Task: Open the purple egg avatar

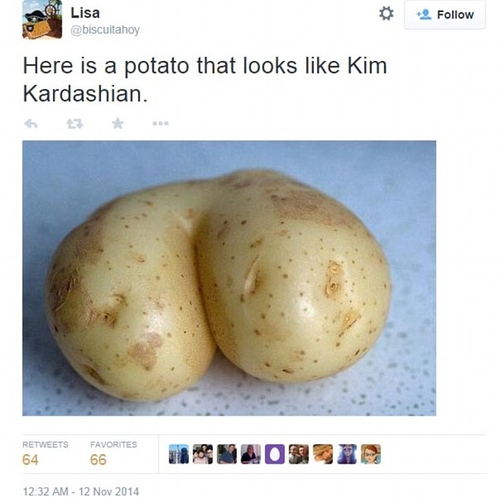Action: [x=275, y=454]
